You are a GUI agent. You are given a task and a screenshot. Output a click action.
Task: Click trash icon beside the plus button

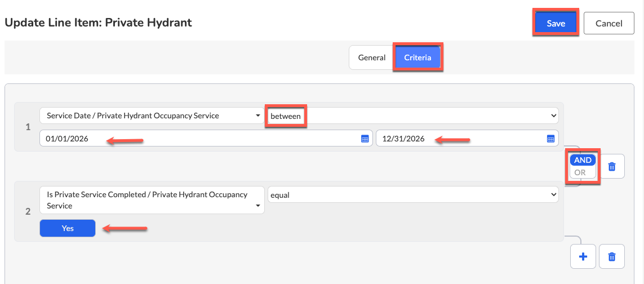point(611,257)
